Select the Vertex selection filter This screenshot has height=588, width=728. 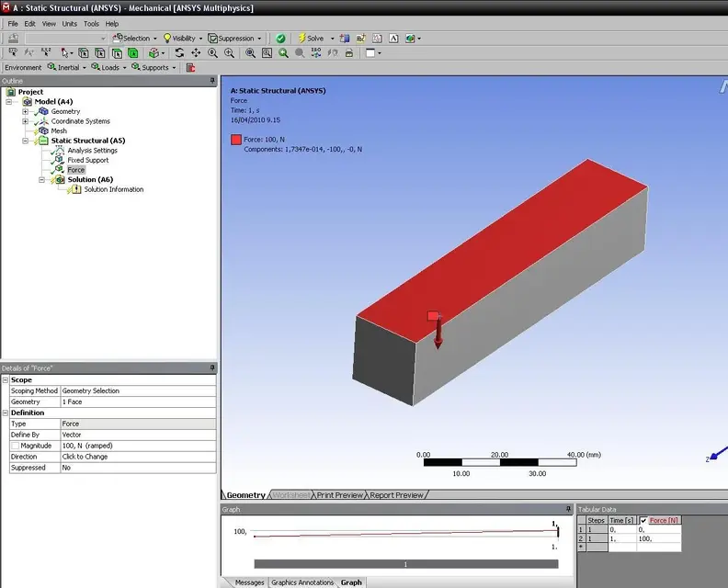[x=84, y=53]
